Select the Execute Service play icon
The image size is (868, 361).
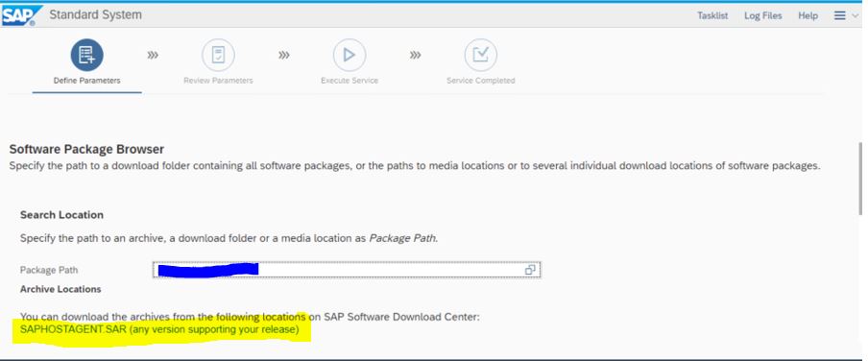[350, 55]
